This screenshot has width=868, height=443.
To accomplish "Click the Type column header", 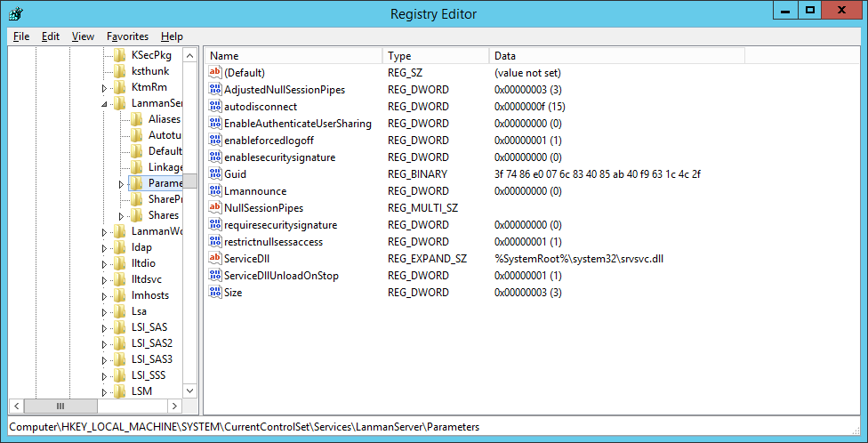I will pos(436,56).
